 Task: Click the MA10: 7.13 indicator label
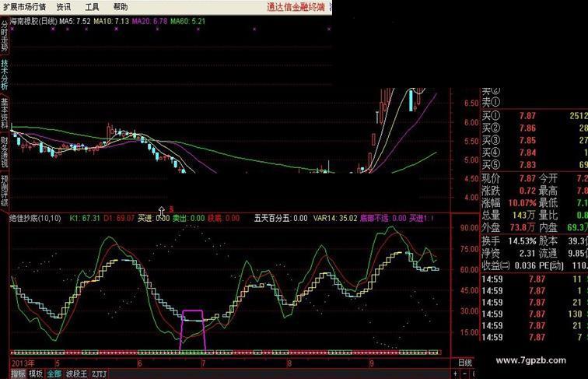pyautogui.click(x=111, y=21)
